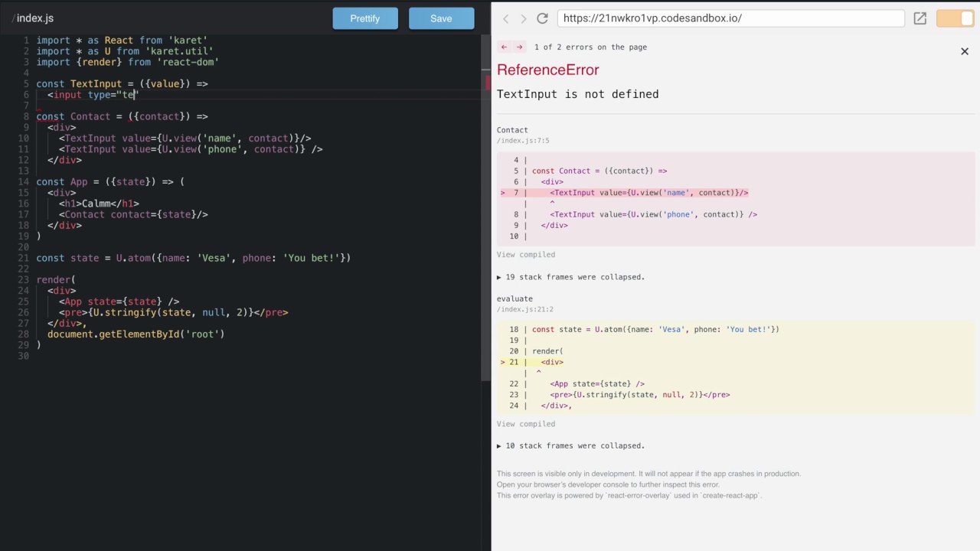The image size is (980, 551).
Task: Expand the 10 collapsed stack frames
Action: tap(571, 445)
